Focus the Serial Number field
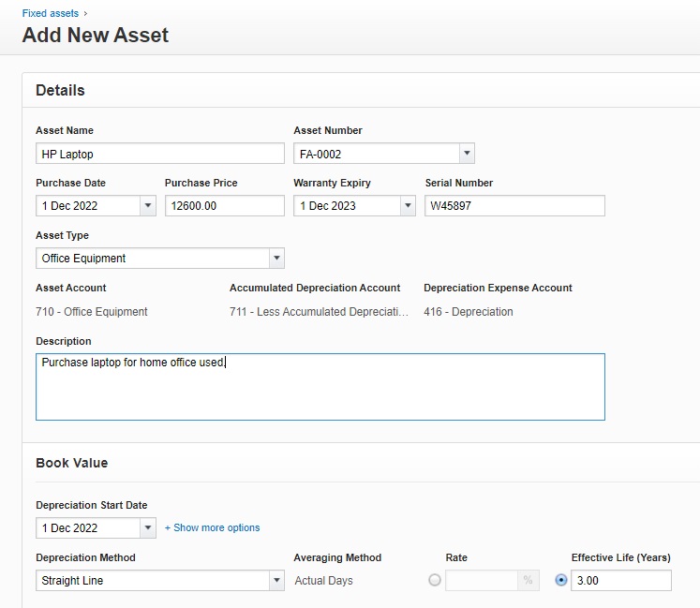The image size is (700, 608). point(514,206)
